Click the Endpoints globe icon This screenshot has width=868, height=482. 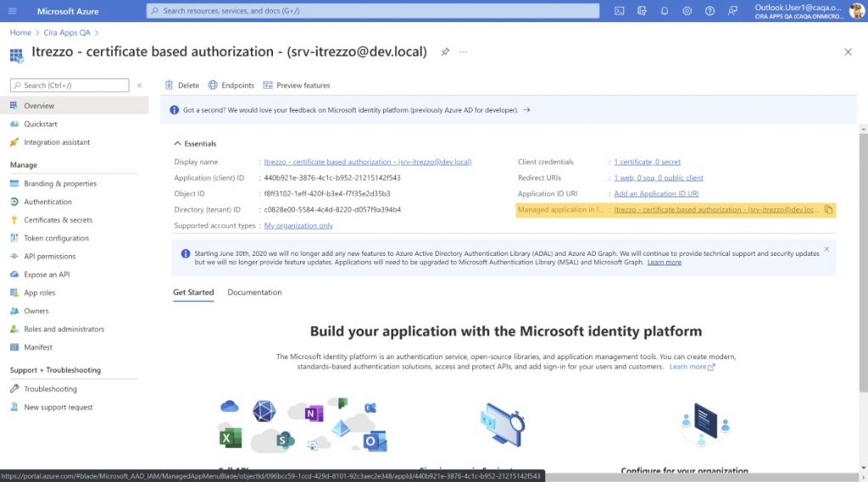point(213,86)
